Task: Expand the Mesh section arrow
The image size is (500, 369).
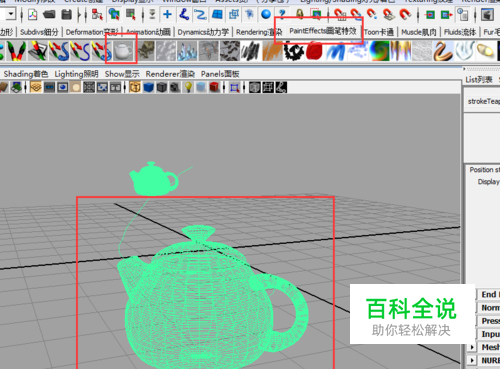Action: pos(472,347)
